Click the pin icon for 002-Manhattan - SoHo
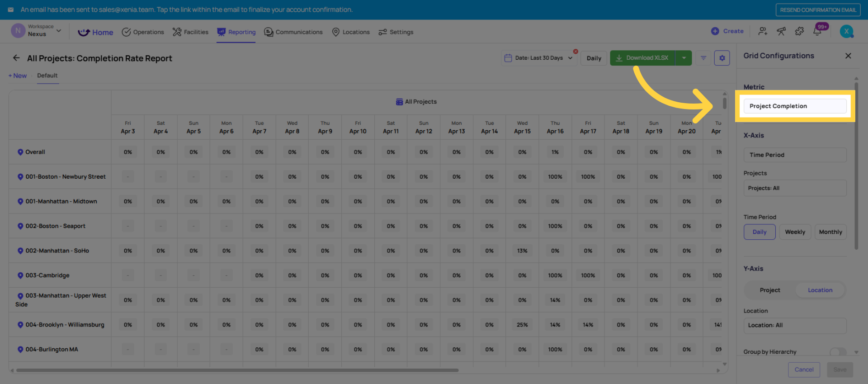Screen dimensions: 868x384 click(20, 251)
